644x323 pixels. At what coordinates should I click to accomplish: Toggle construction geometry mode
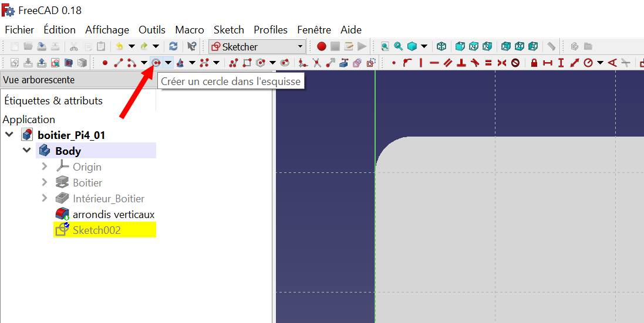click(x=371, y=63)
